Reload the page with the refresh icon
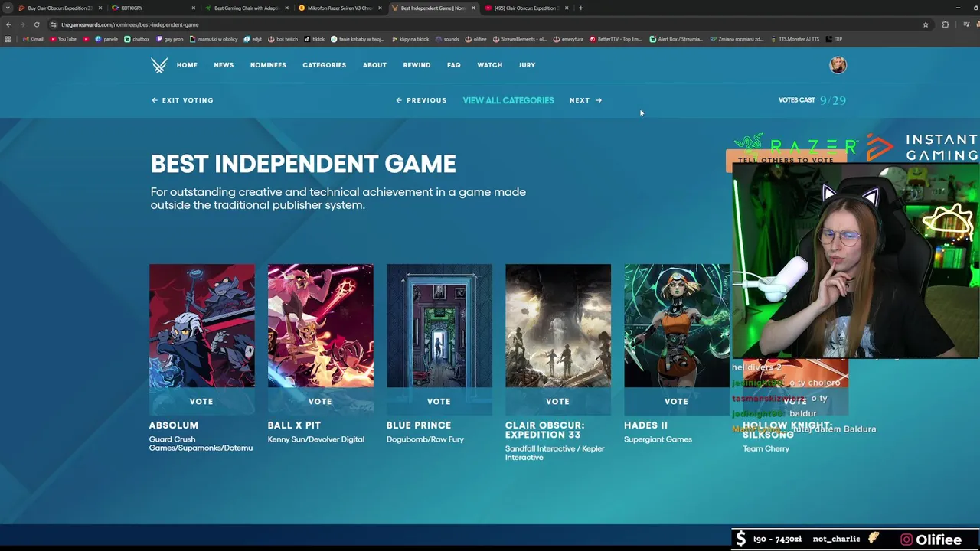Screen dimensions: 980x551 point(36,24)
